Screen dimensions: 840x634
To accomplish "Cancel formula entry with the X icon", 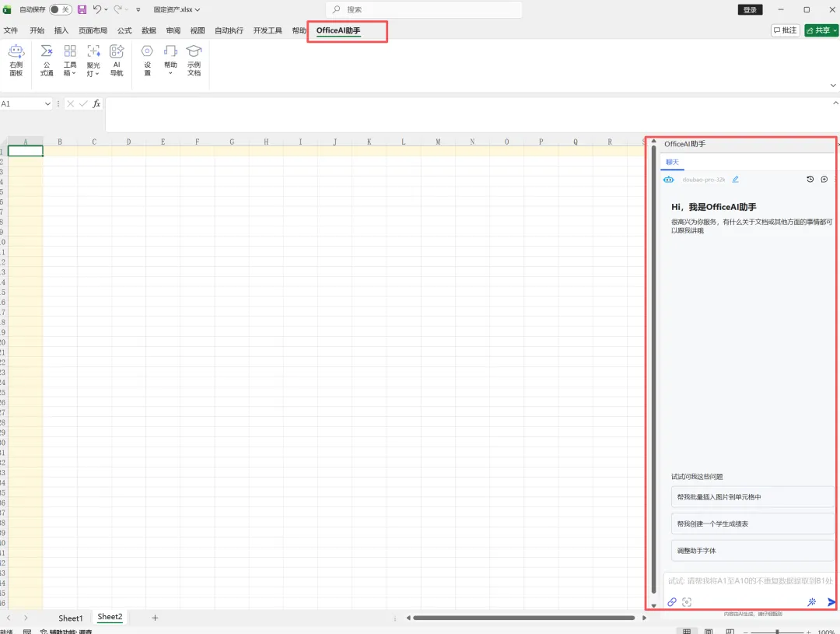I will coord(70,104).
